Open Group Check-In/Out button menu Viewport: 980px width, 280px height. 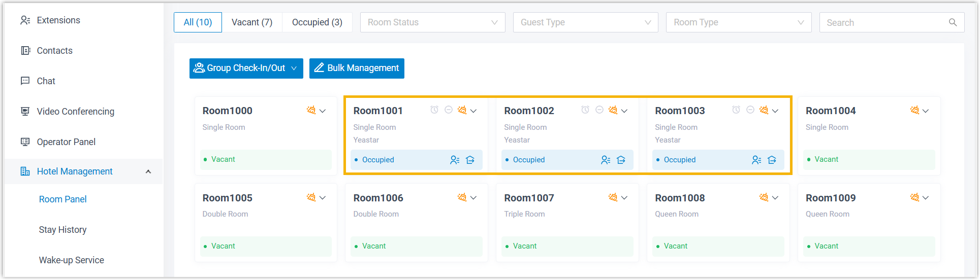[246, 68]
